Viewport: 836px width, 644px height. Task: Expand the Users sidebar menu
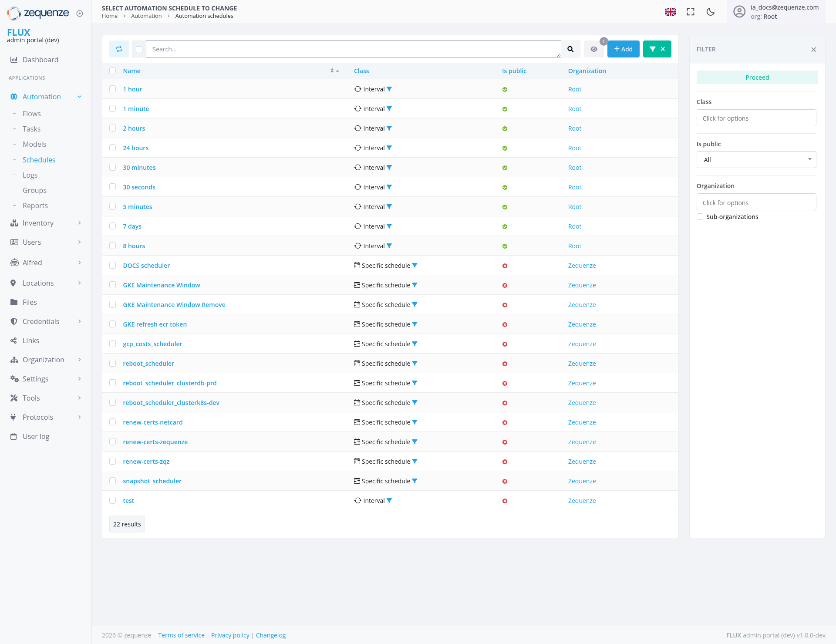pos(46,242)
